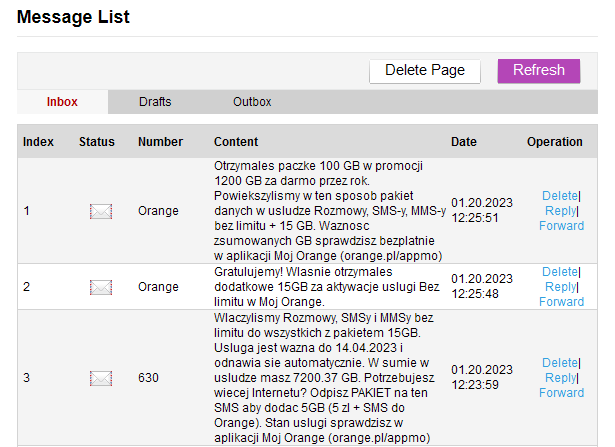This screenshot has width=615, height=447.
Task: Click envelope status icon for message 1
Action: pos(100,211)
